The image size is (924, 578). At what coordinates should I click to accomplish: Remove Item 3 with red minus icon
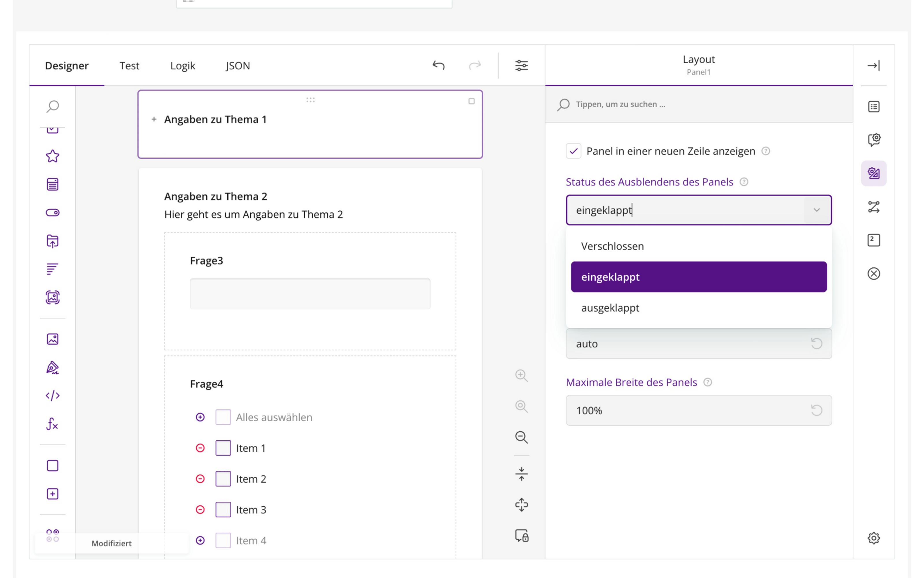(200, 510)
